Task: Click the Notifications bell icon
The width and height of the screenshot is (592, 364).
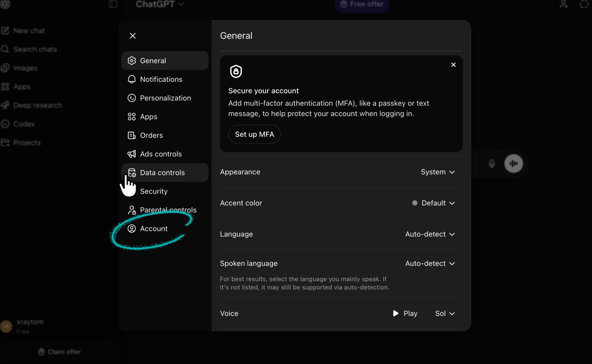Action: point(132,79)
